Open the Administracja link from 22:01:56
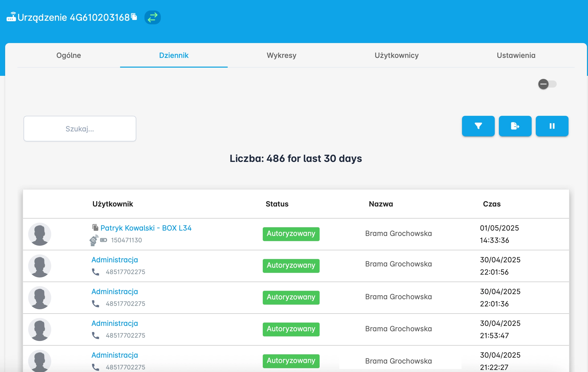This screenshot has height=372, width=588. tap(115, 260)
